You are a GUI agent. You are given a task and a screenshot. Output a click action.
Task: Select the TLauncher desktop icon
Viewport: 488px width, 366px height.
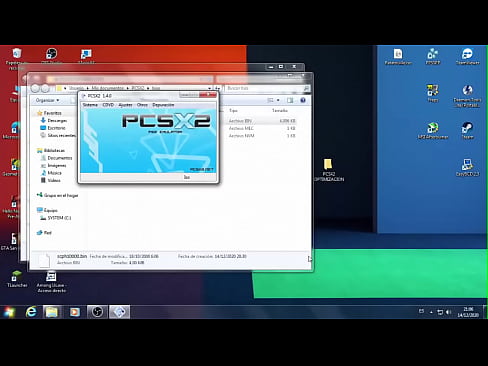(17, 279)
